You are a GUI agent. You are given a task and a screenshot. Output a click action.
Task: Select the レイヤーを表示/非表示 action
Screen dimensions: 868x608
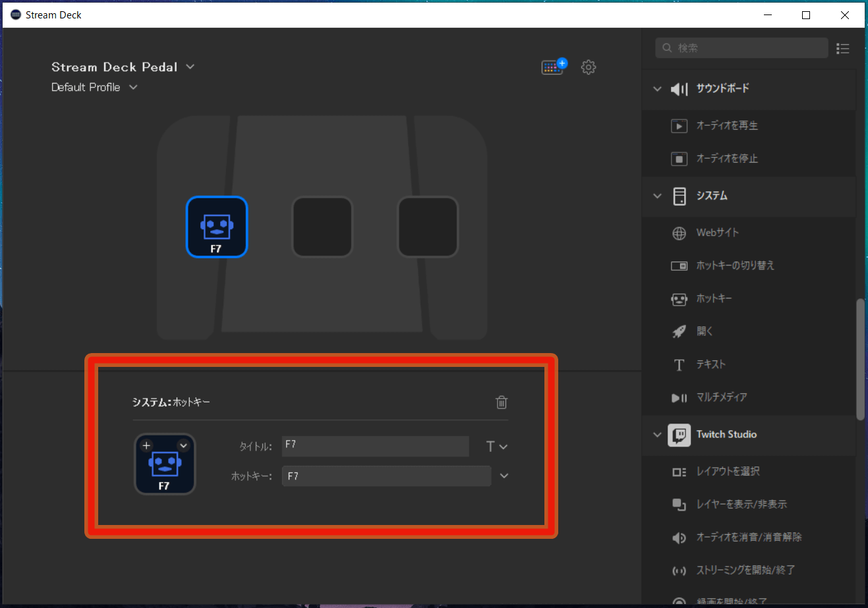[x=749, y=504]
